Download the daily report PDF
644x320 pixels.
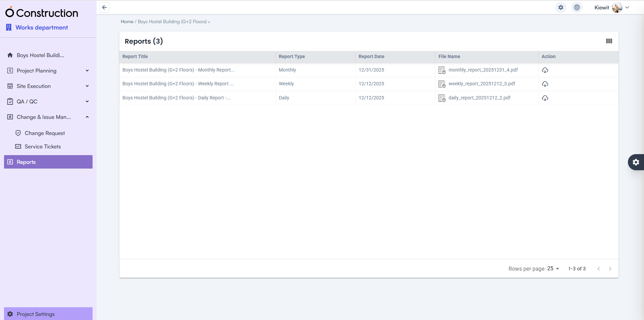545,98
